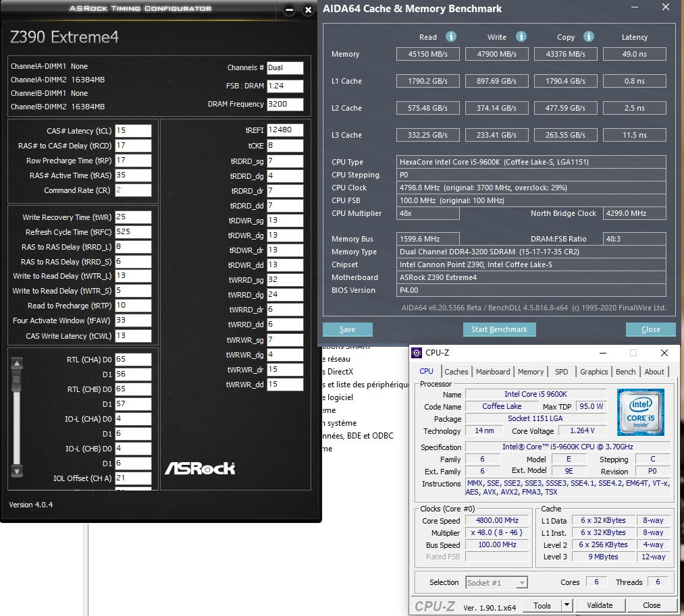Click the tREFI value field
Screen dimensions: 684x616
[285, 130]
